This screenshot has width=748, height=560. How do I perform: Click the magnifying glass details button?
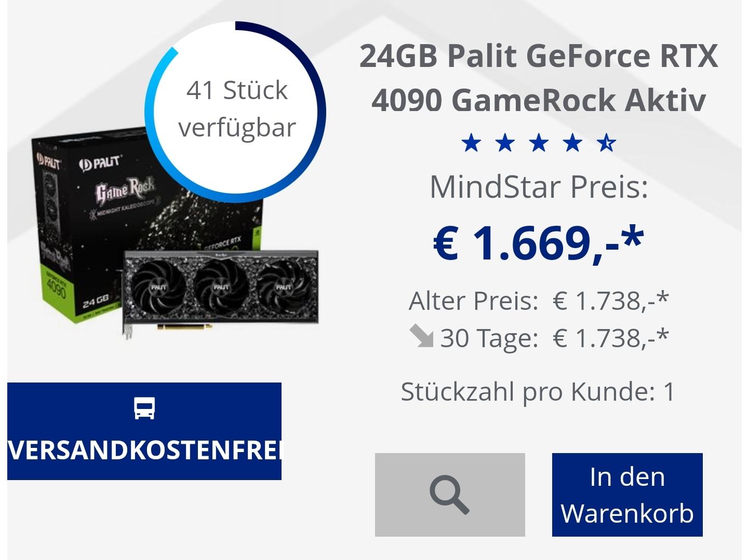point(450,495)
